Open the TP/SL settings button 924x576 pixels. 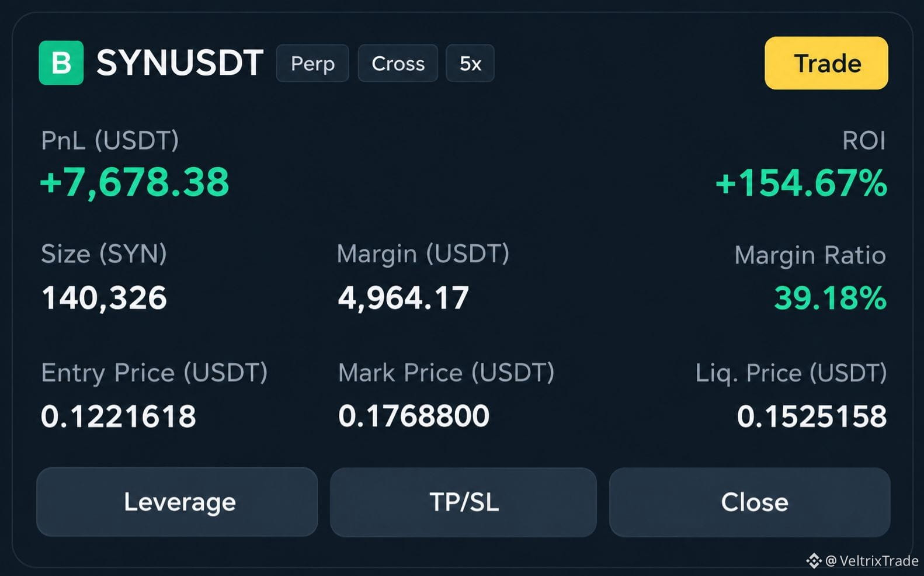tap(463, 502)
